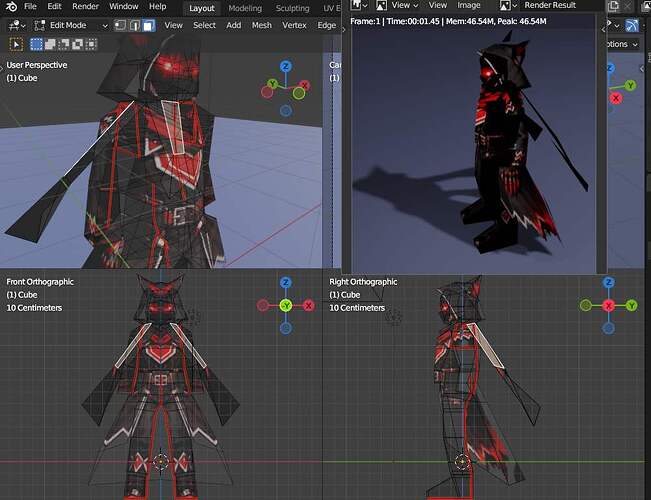Open the Render menu

point(85,7)
